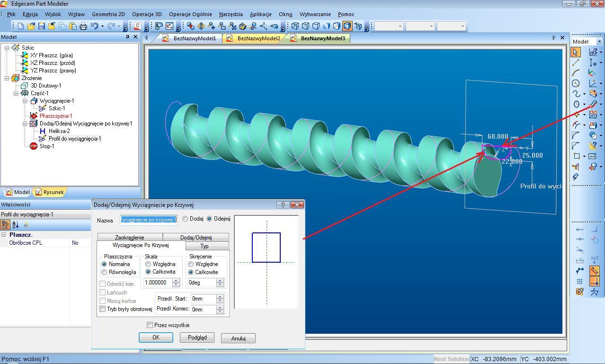This screenshot has height=364, width=605.
Task: Open a file using folder icon
Action: [x=31, y=27]
